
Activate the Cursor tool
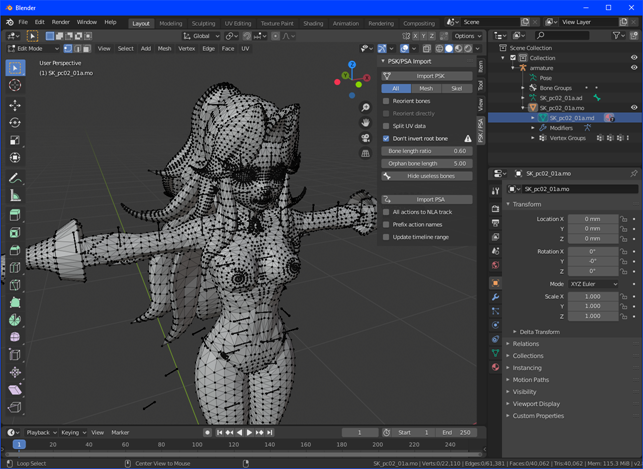(15, 85)
